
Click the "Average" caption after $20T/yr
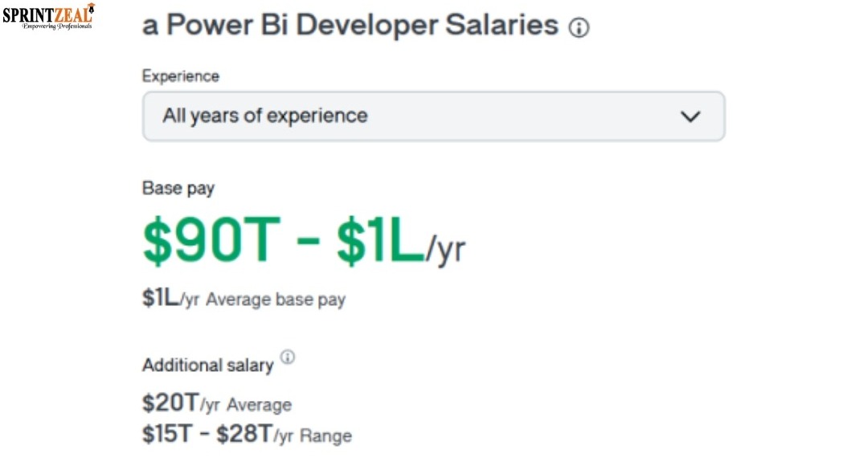point(259,404)
